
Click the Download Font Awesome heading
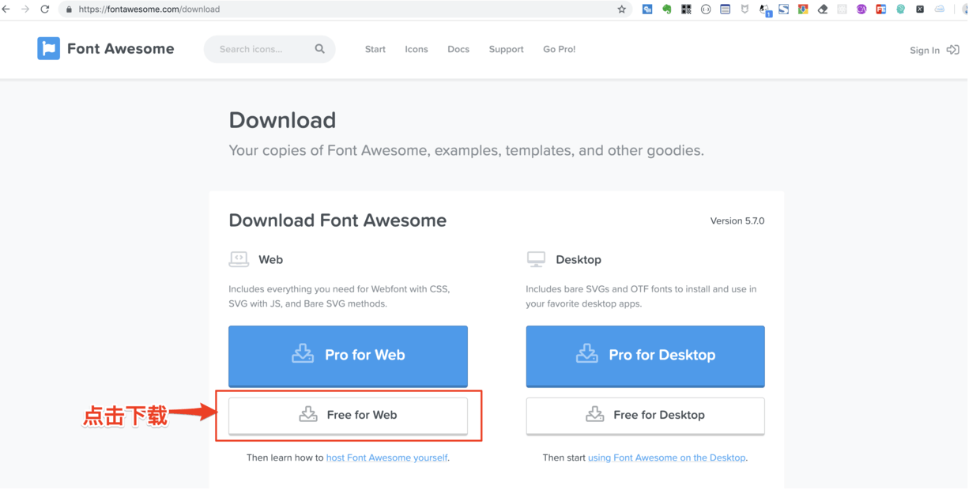tap(337, 220)
